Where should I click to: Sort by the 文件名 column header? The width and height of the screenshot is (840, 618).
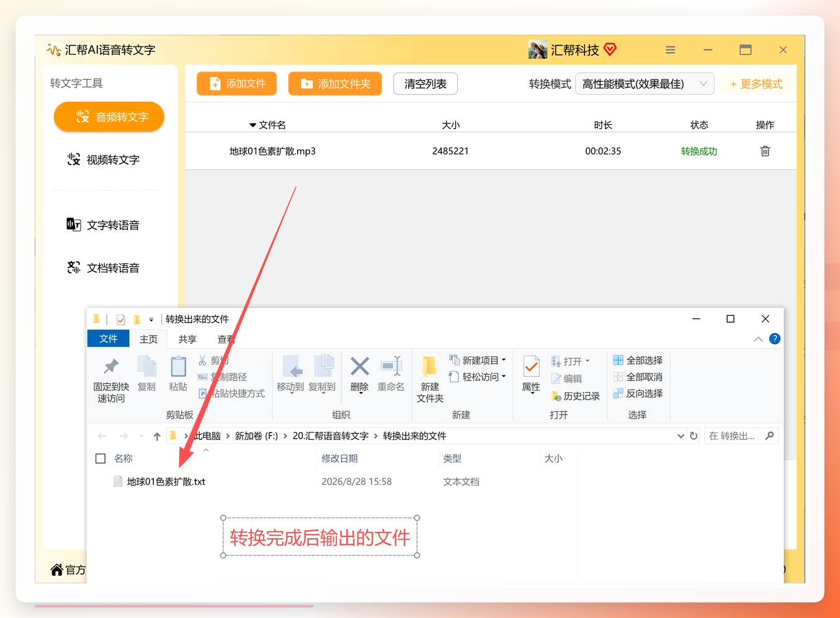267,125
